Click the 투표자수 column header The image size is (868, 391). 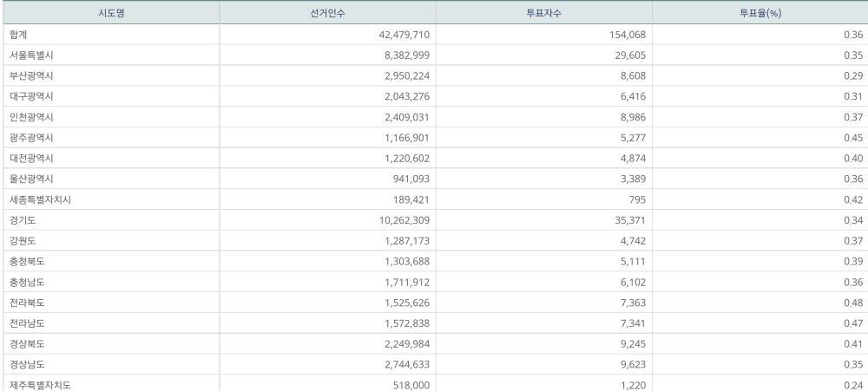542,12
